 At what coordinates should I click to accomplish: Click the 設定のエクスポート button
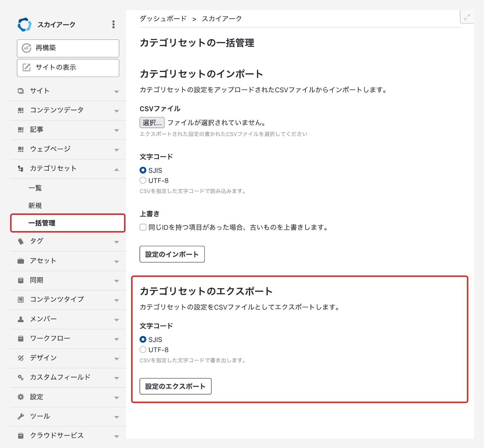[x=175, y=386]
